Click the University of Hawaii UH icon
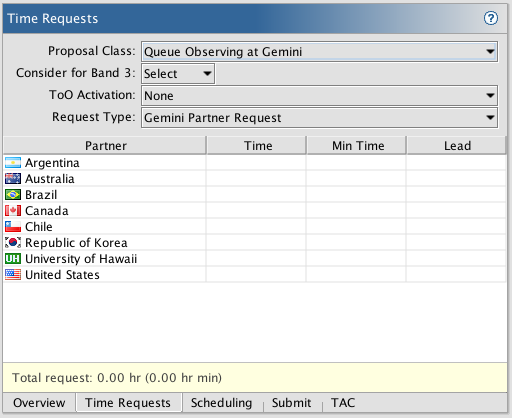This screenshot has height=418, width=512. tap(13, 258)
